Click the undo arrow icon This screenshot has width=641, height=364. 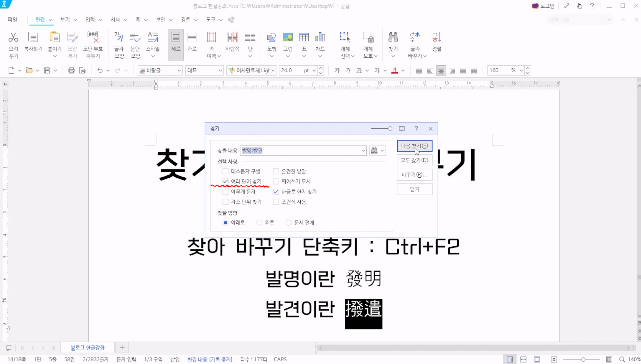coord(100,70)
